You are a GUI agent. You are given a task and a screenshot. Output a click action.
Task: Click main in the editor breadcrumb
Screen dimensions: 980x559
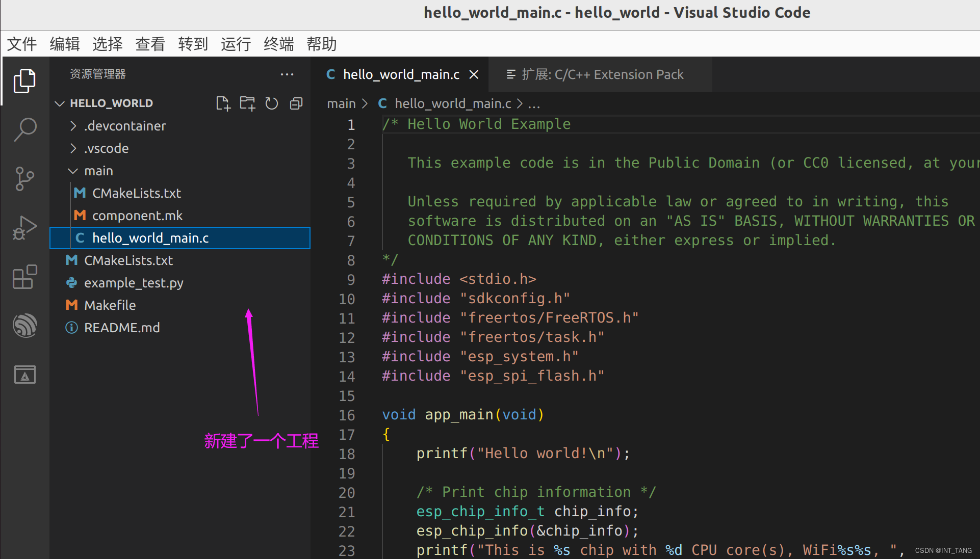tap(341, 103)
